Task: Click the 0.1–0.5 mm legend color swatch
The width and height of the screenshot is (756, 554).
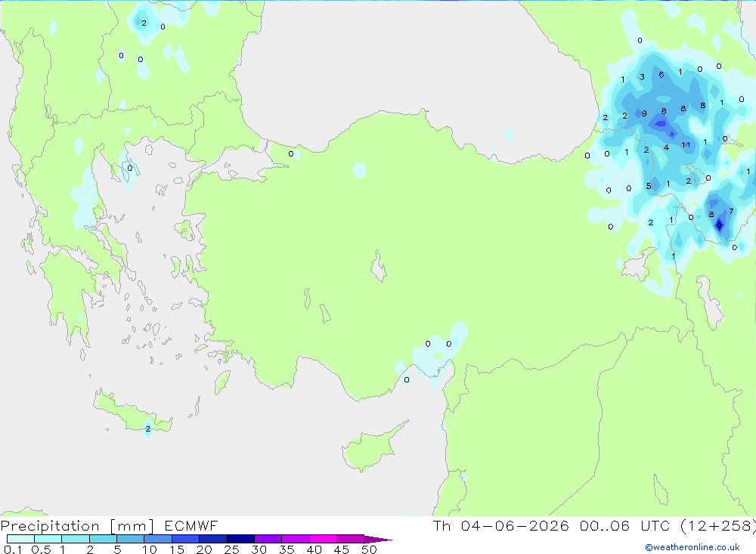Action: [20, 539]
